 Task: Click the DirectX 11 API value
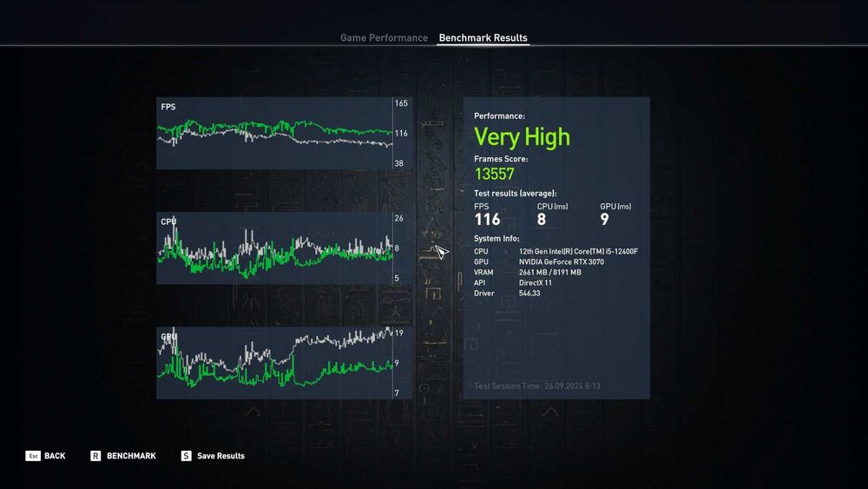point(536,283)
